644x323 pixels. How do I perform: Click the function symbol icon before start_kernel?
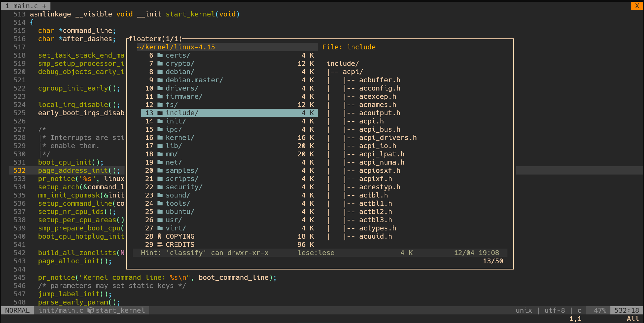(x=91, y=310)
